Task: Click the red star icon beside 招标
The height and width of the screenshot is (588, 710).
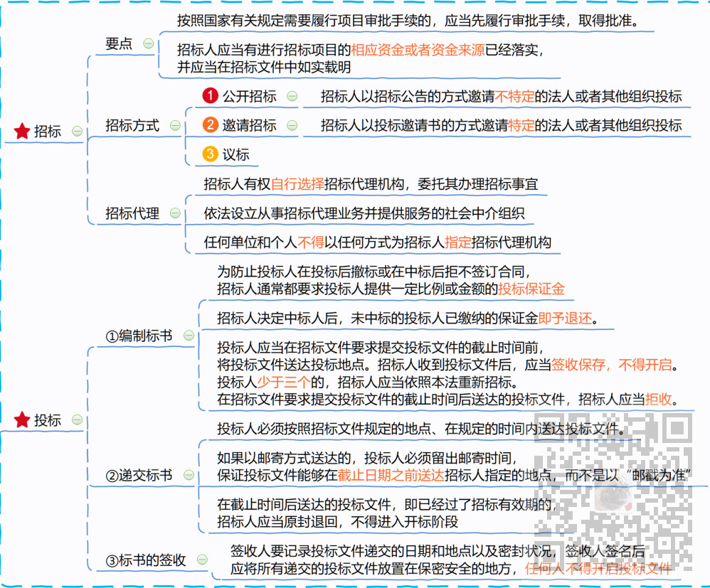Action: pos(22,132)
